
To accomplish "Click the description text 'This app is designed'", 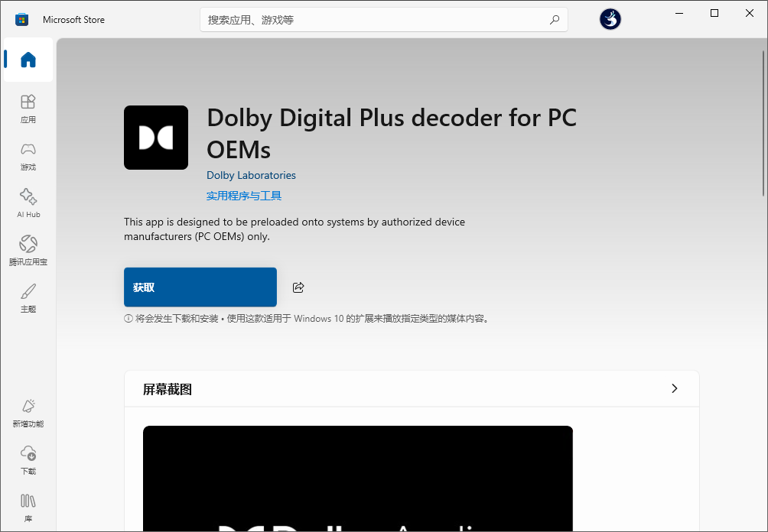I will tap(295, 229).
